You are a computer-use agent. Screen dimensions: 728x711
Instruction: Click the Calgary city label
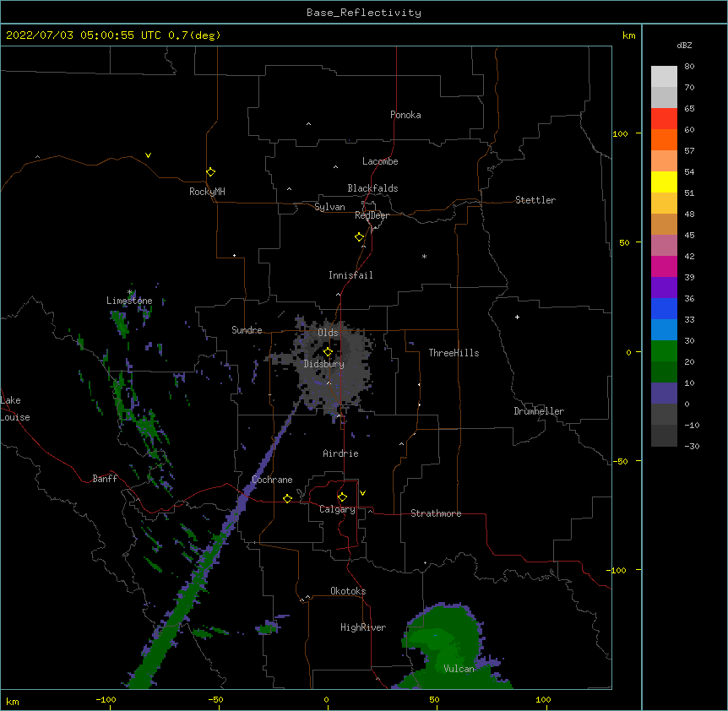(337, 509)
